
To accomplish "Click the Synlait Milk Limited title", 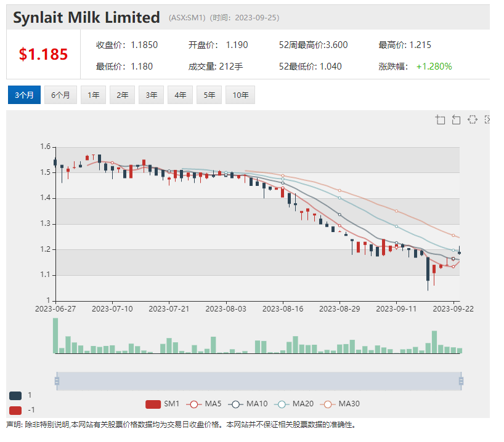I will tap(86, 17).
